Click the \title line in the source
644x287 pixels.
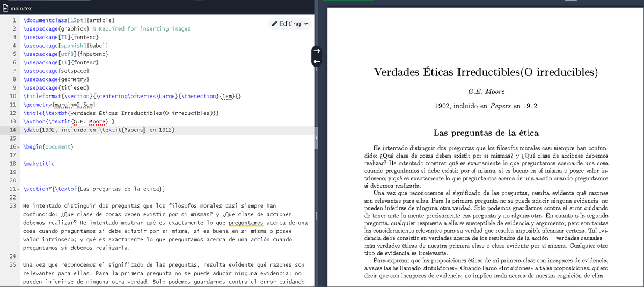pyautogui.click(x=121, y=113)
